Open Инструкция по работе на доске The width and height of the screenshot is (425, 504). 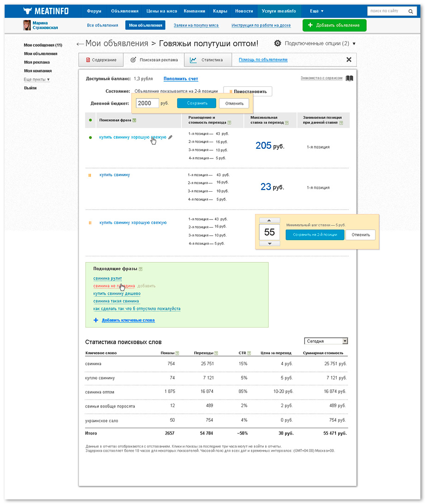click(x=261, y=25)
